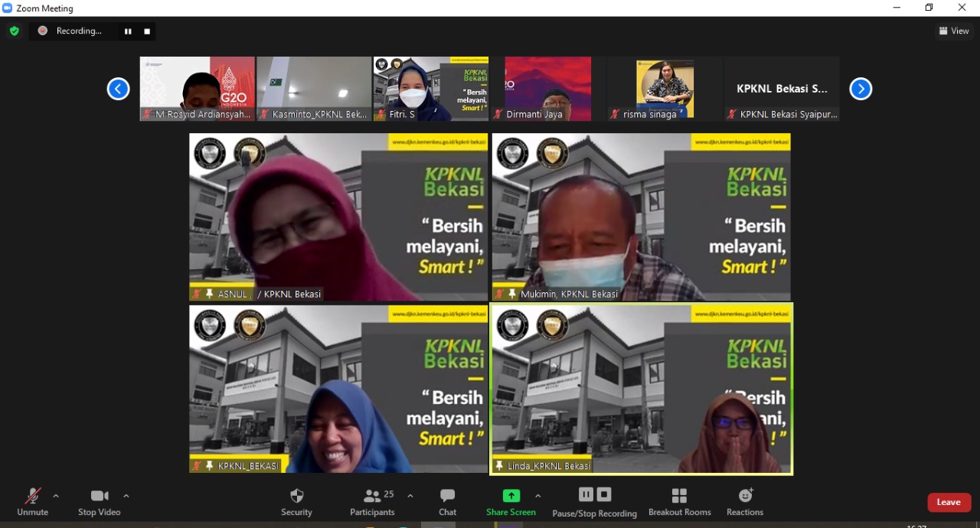Unmute the microphone

[x=32, y=501]
